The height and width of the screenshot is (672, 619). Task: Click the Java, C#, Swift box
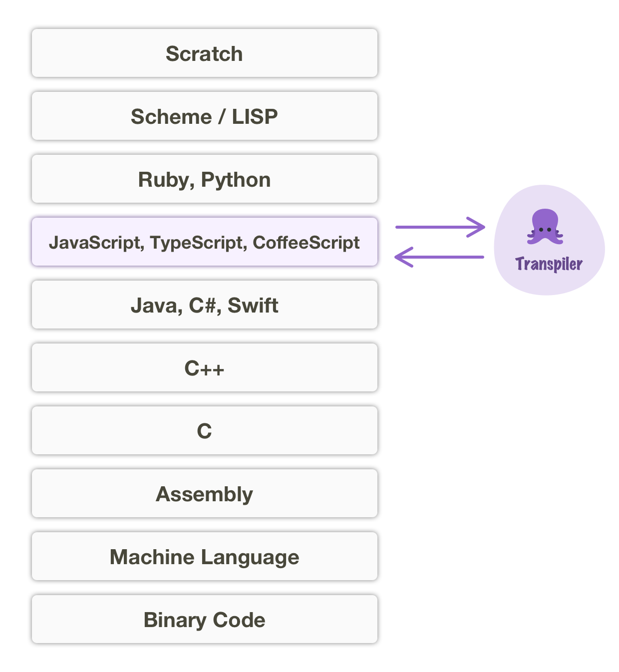point(205,305)
